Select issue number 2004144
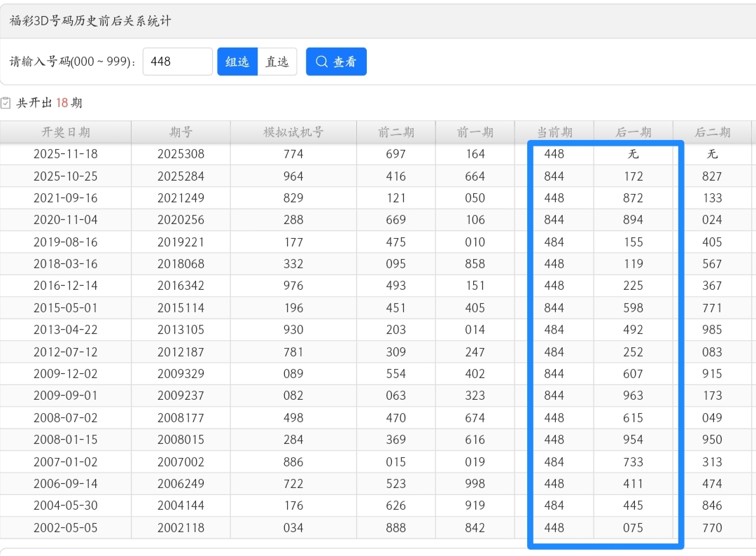The width and height of the screenshot is (756, 556). click(181, 506)
